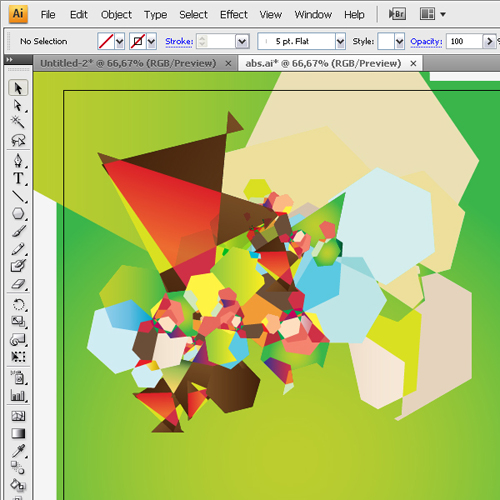The width and height of the screenshot is (500, 500).
Task: Select the Line Segment tool
Action: coord(18,196)
